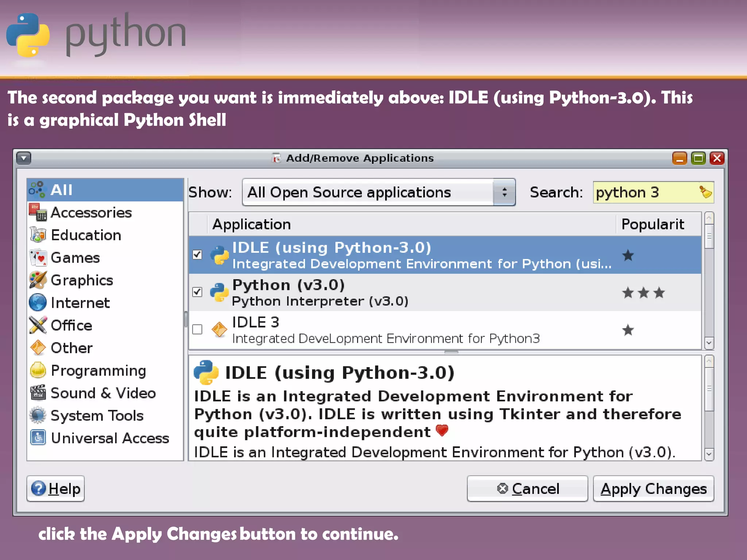Screen dimensions: 747x560
Task: Select the Other category
Action: (x=105, y=348)
